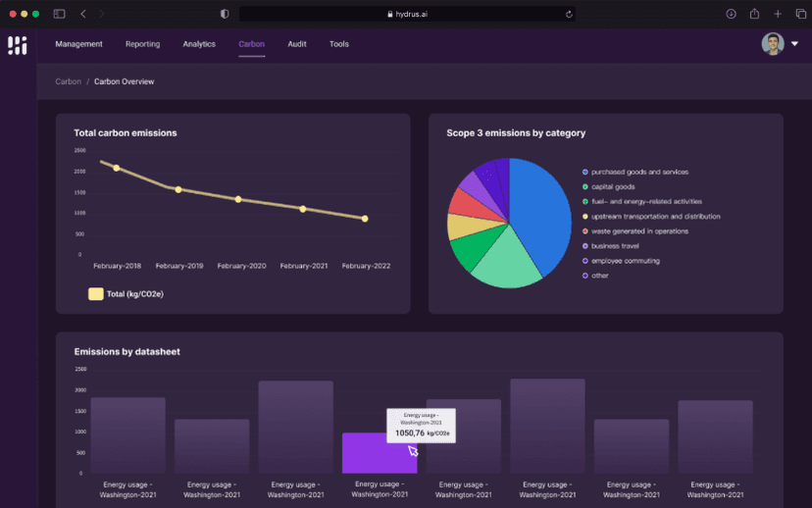Open the Safari sidebar panel icon
This screenshot has width=812, height=508.
pyautogui.click(x=59, y=14)
